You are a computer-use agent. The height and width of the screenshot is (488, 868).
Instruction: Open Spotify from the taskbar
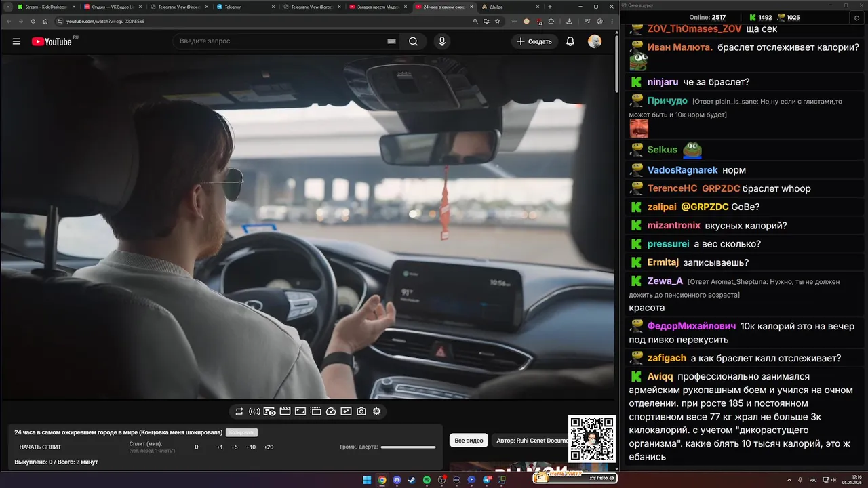(x=427, y=480)
